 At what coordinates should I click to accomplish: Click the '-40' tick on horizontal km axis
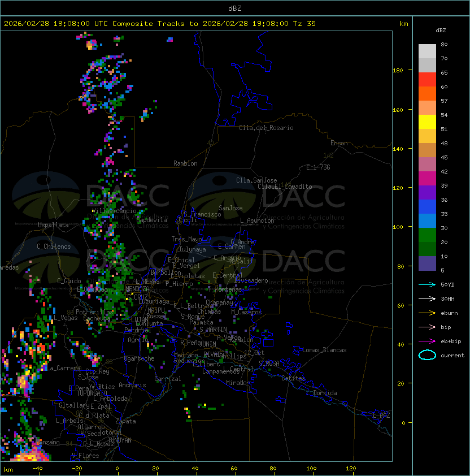pyautogui.click(x=37, y=469)
